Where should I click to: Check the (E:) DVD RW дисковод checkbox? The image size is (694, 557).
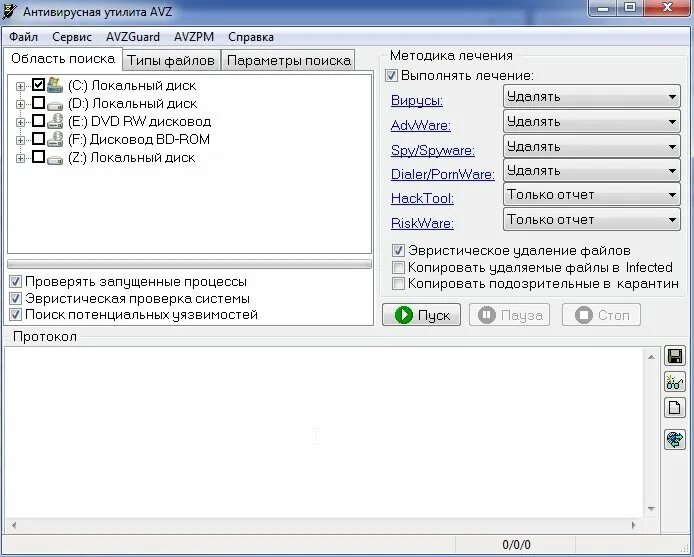[39, 120]
